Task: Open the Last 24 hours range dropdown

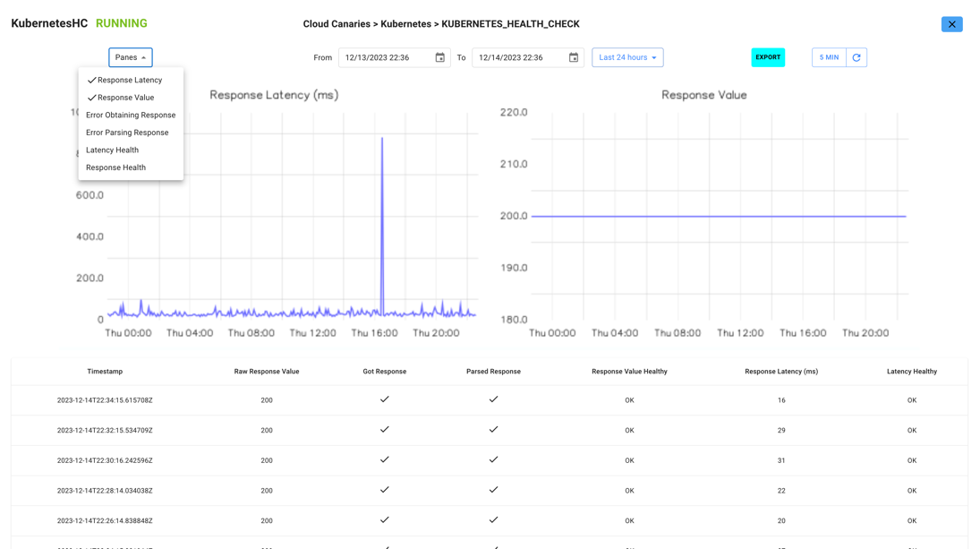Action: 627,57
